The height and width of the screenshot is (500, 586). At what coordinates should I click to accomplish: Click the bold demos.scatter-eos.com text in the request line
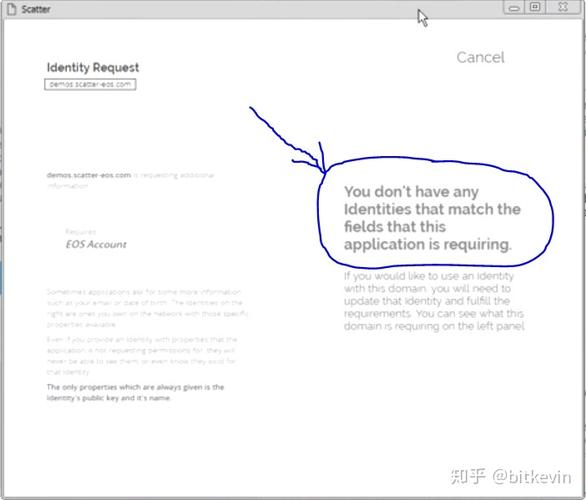point(89,175)
